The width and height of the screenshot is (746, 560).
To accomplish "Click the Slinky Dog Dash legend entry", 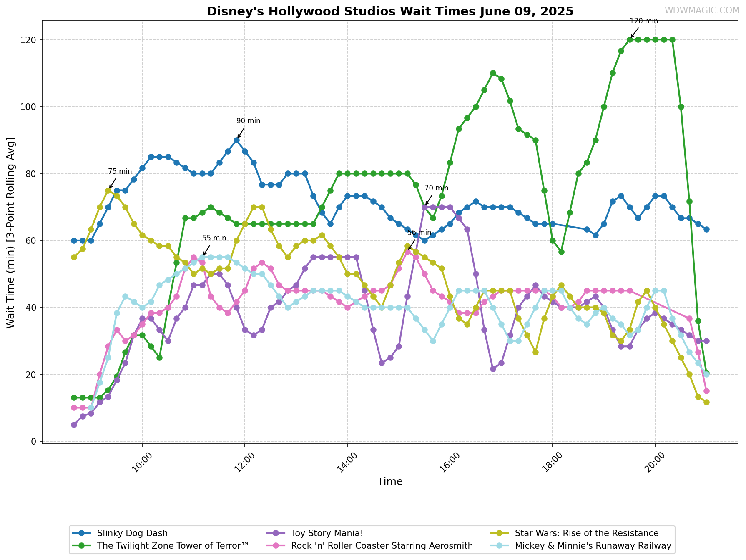I will coord(120,533).
